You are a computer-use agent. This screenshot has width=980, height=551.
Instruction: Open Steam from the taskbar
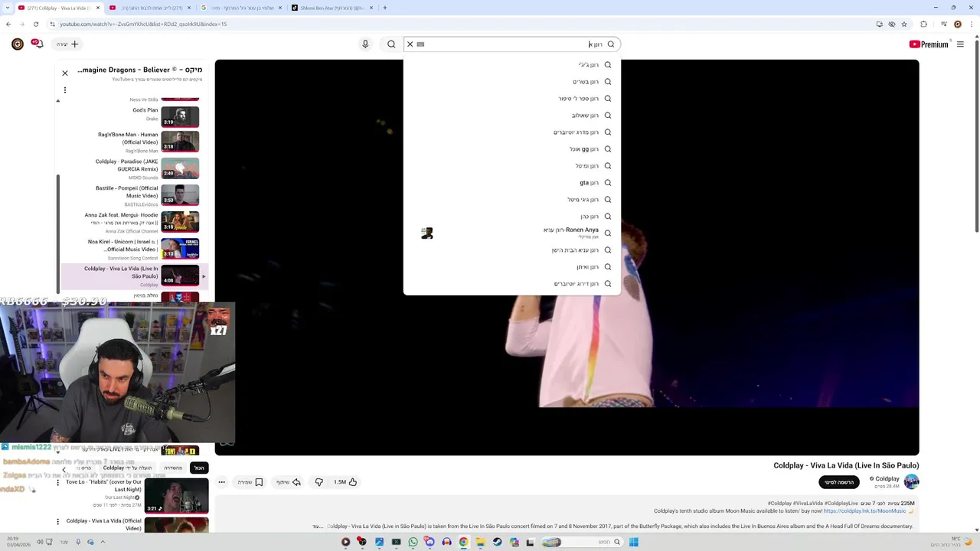click(497, 542)
